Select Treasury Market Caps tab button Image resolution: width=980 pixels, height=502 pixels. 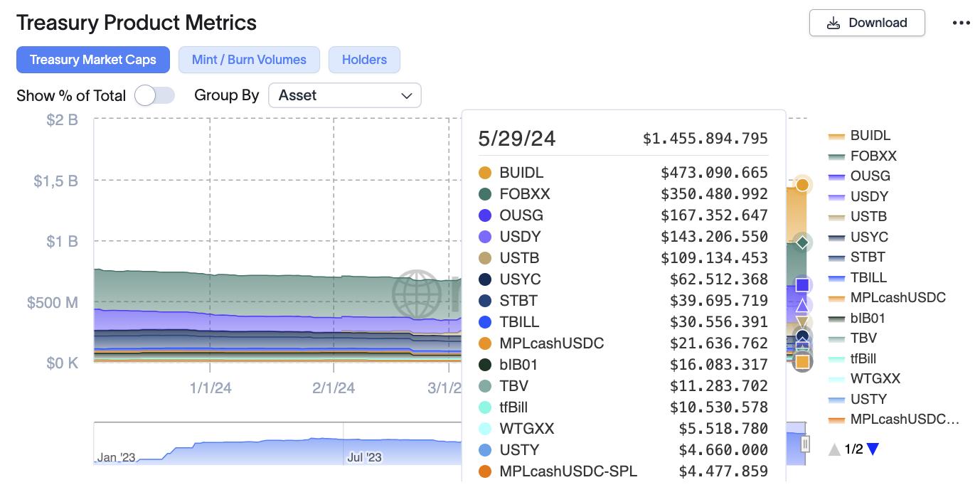click(93, 60)
